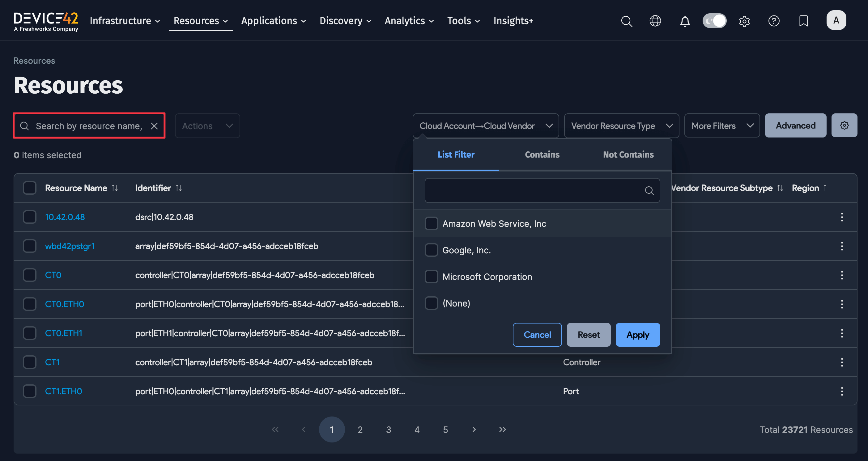Apply the cloud vendor filter
The height and width of the screenshot is (461, 868).
point(637,334)
